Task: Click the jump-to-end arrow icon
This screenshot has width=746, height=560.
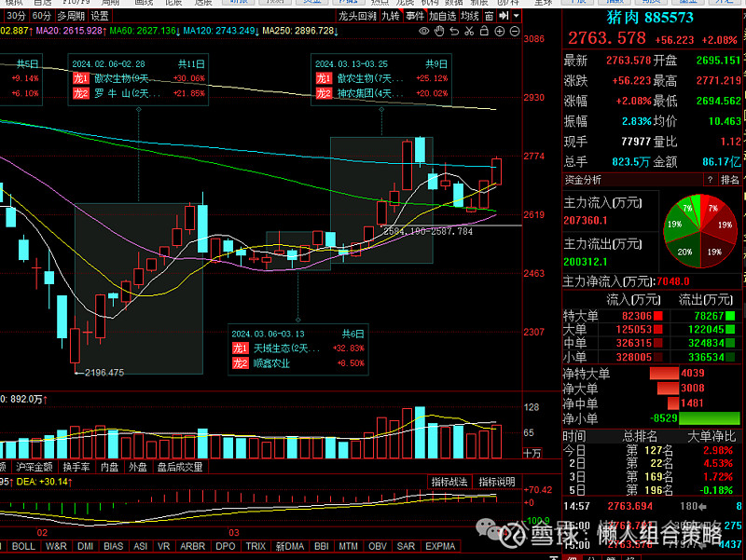Action: 504,16
